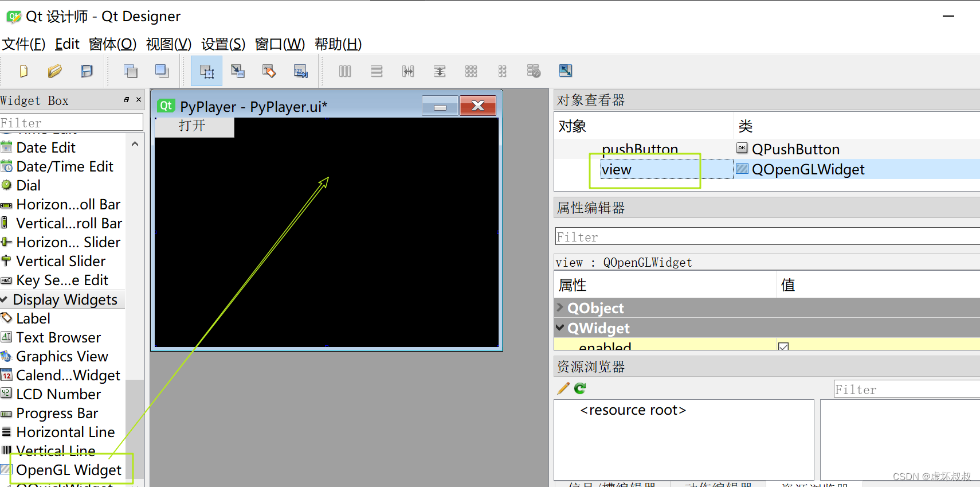Select Date/Time Edit widget
The width and height of the screenshot is (980, 487).
point(65,166)
